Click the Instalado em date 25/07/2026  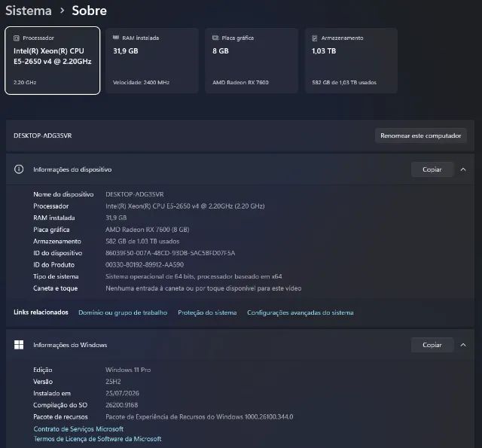click(x=122, y=393)
